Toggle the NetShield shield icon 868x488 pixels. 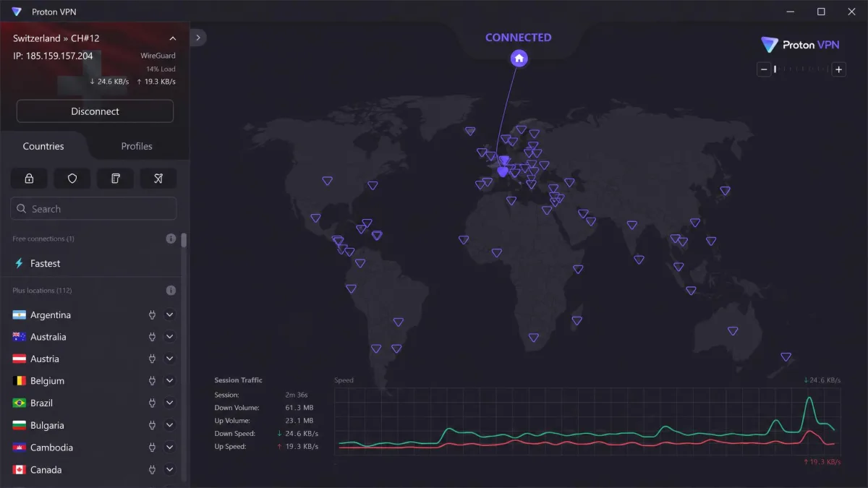[72, 179]
